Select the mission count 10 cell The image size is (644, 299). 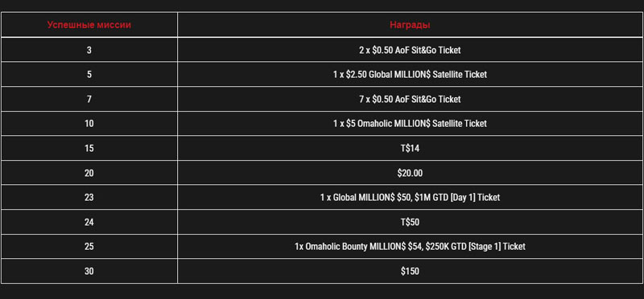click(89, 124)
